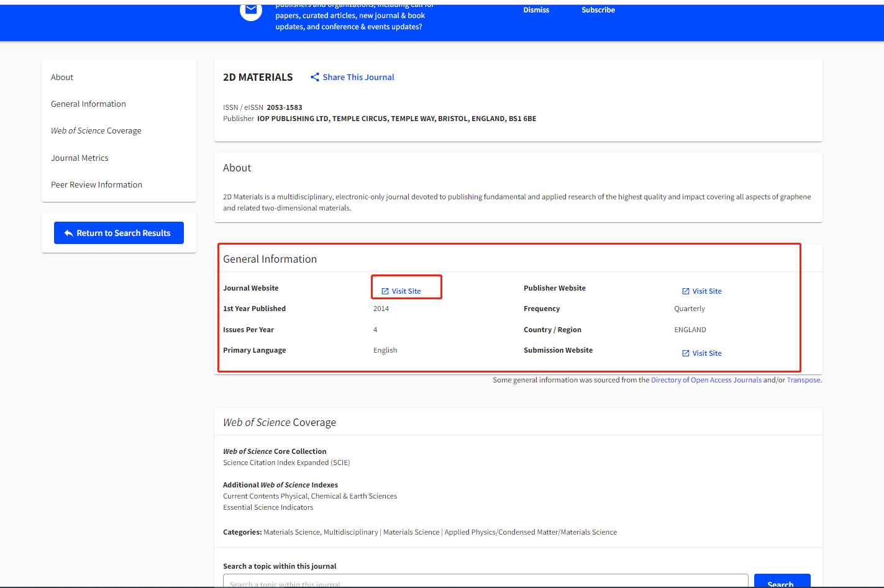Click the envelope icon in blue banner
Image resolution: width=884 pixels, height=588 pixels.
(251, 11)
